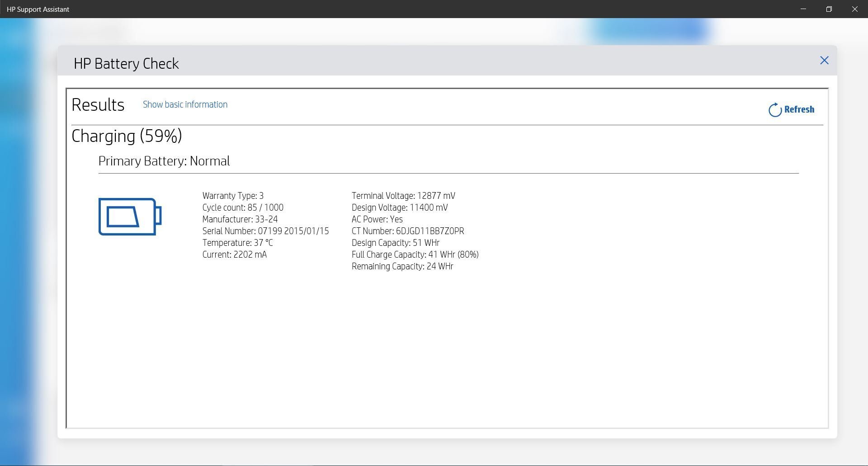Close the HP Battery Check dialog
Screen dimensions: 868x466
[x=824, y=61]
